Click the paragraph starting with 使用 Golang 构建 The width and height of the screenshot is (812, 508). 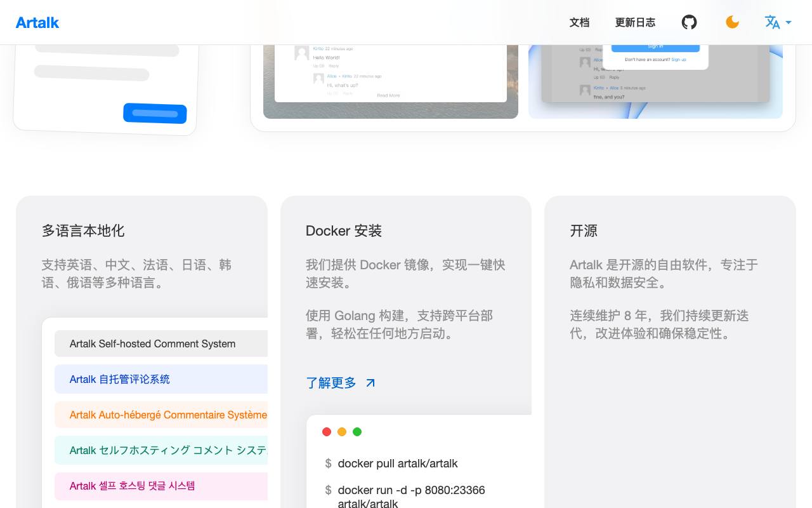[400, 324]
